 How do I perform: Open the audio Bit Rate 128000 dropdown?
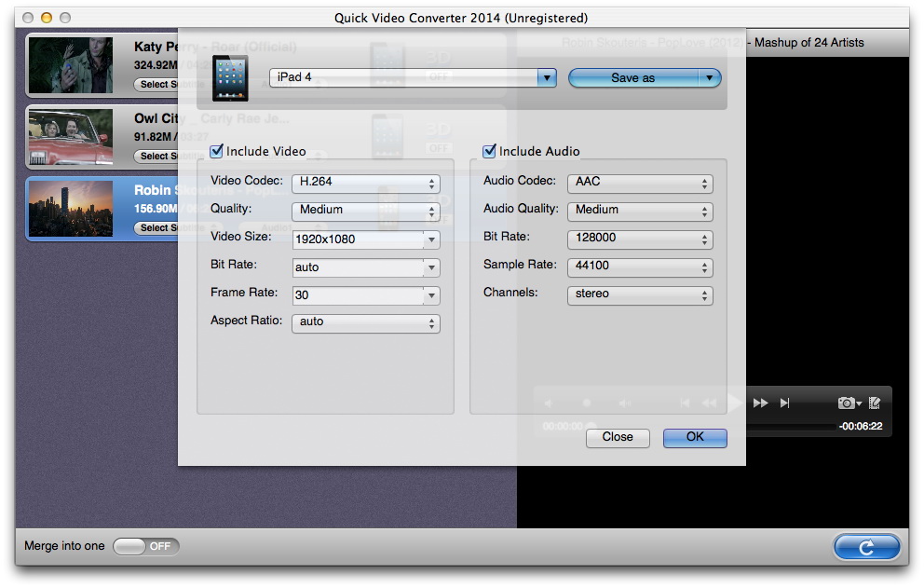pyautogui.click(x=640, y=239)
